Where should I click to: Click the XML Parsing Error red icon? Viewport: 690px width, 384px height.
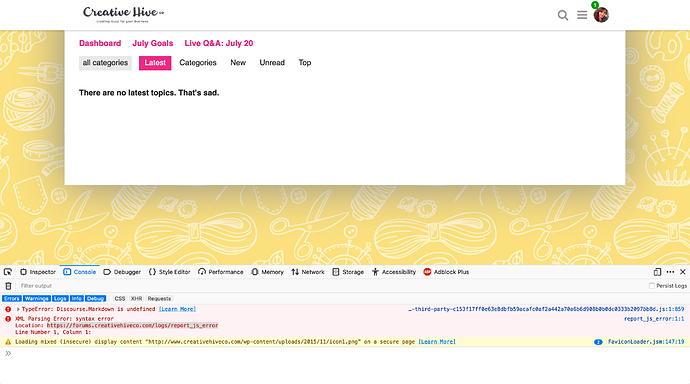coord(8,319)
